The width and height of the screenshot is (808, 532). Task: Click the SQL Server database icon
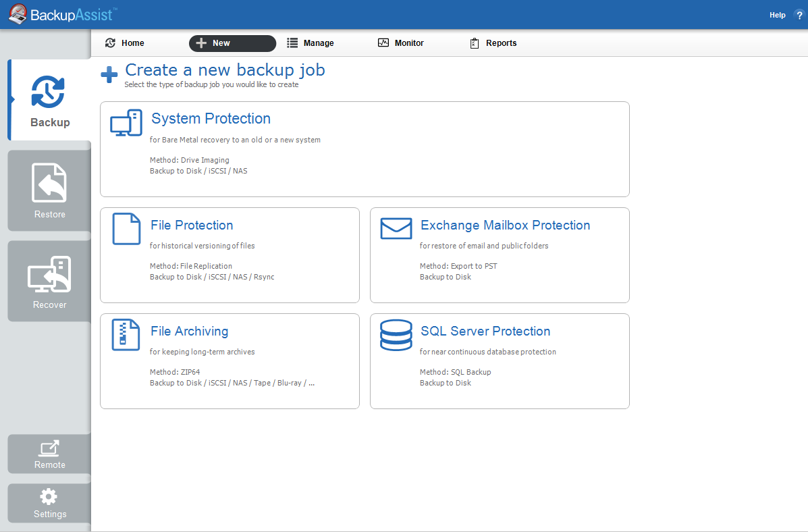point(396,335)
